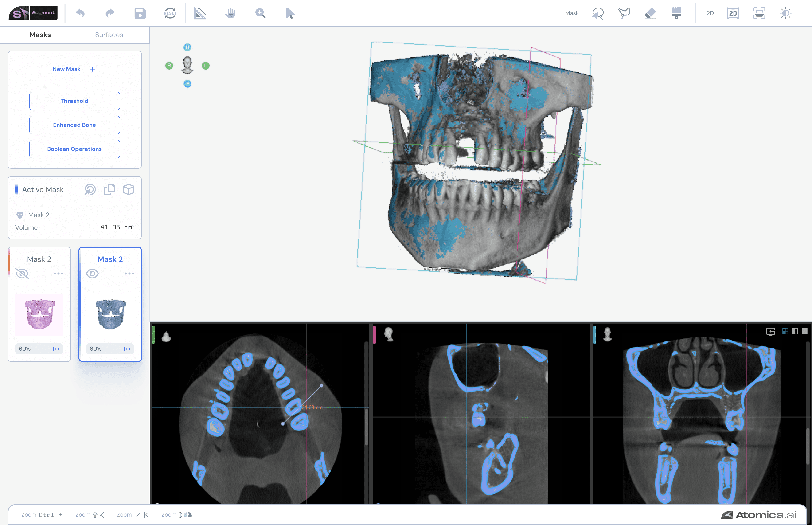Hide the blue Mask 2 layer
Screen dimensions: 812x525
click(92, 273)
